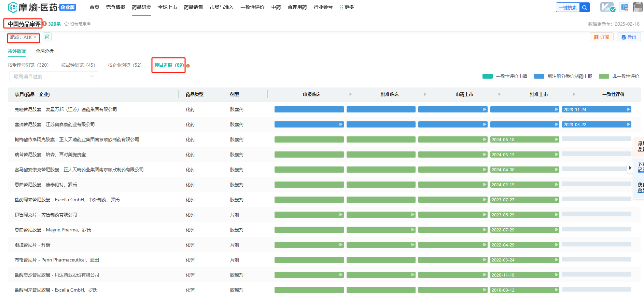Screen dimensions: 644x295
Task: Click the 2023-11-24 progress bar for 克唑替尼胶囊
Action: (x=596, y=109)
